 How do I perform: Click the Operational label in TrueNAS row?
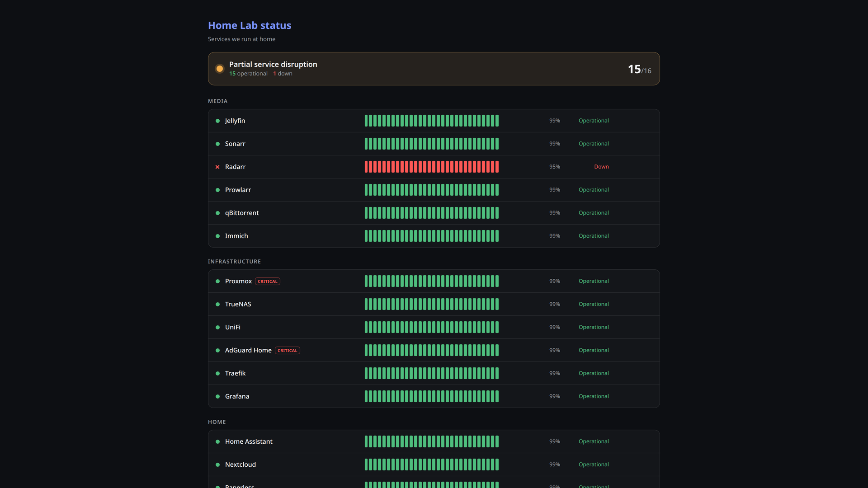[594, 304]
